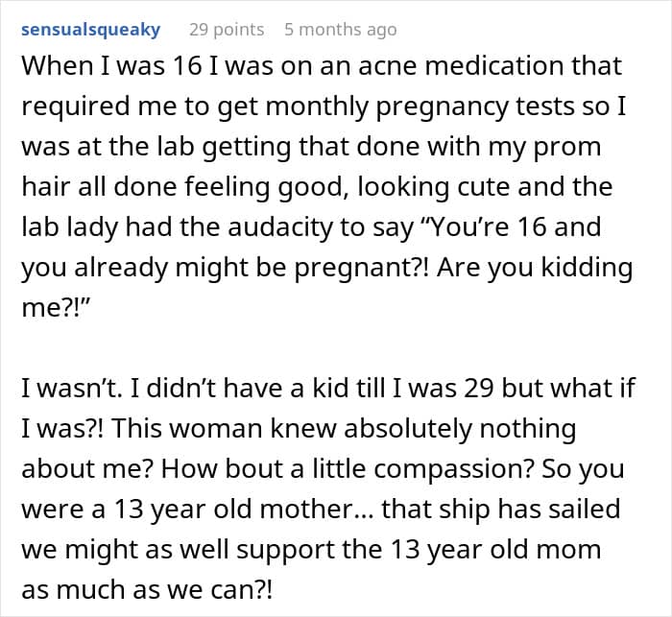Click the 29 points score label
This screenshot has width=672, height=617.
[x=227, y=30]
